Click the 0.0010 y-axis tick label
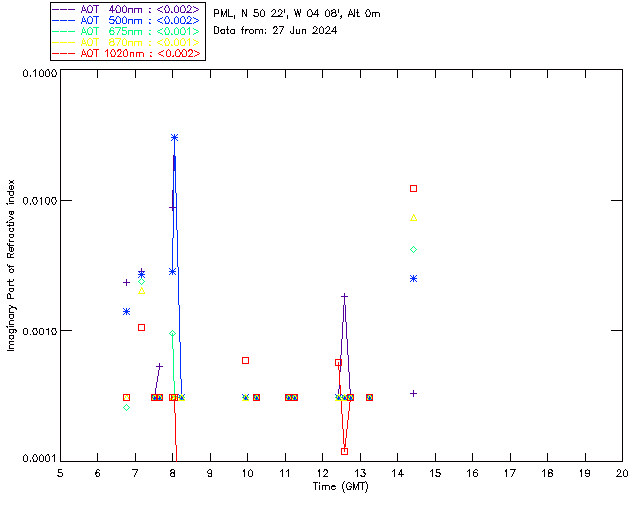The image size is (640, 512). (x=40, y=331)
